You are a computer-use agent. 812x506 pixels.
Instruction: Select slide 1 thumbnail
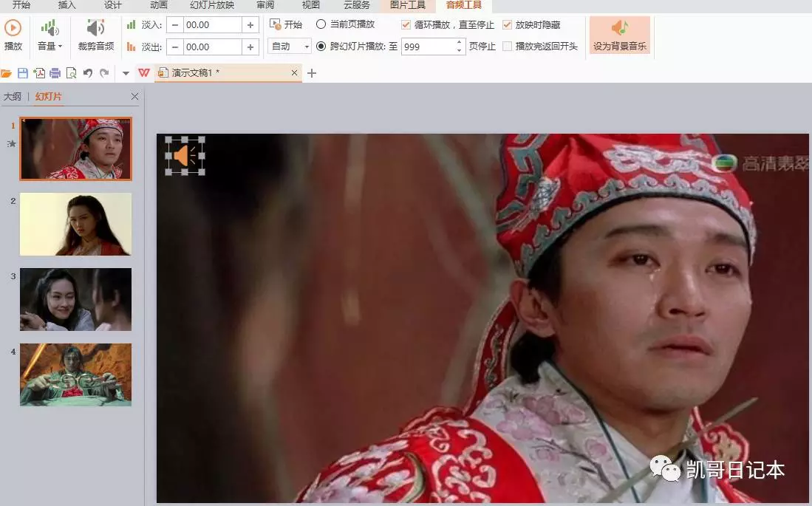pos(76,148)
